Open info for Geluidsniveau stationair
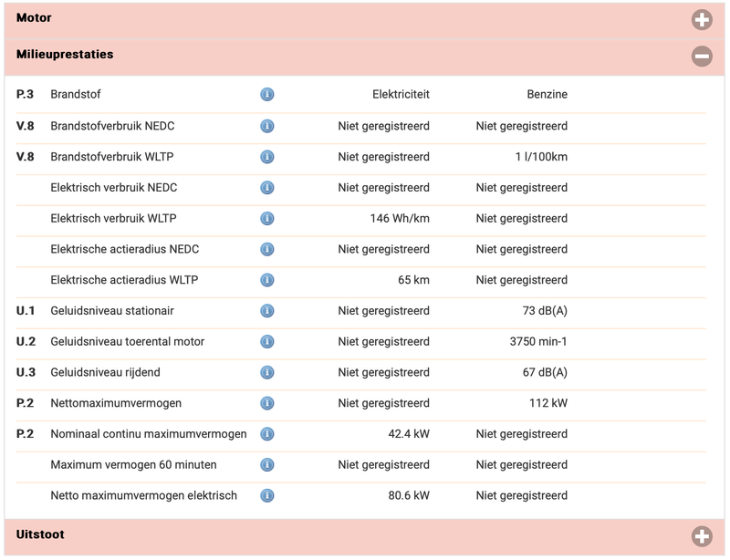Screen dimensions: 730x560 (267, 311)
